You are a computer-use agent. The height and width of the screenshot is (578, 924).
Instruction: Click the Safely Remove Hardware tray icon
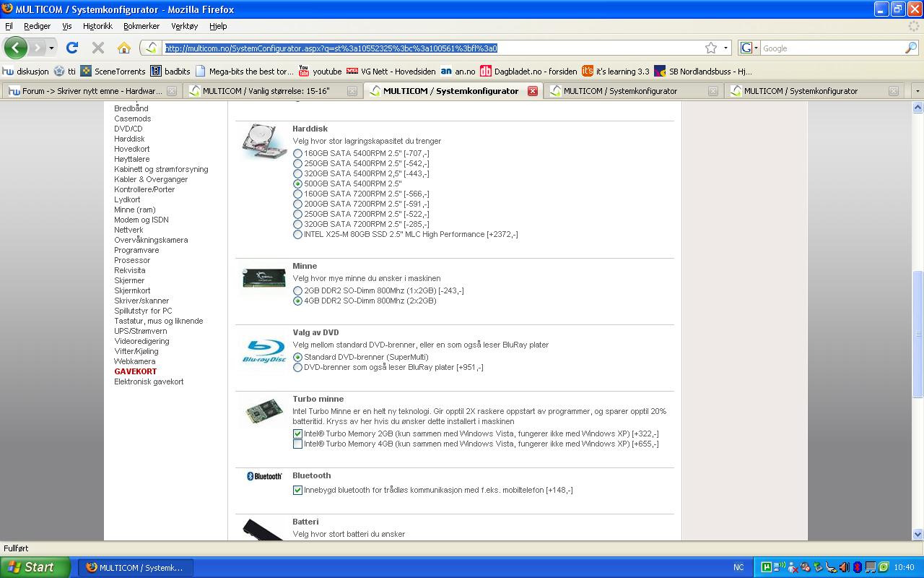tap(818, 567)
